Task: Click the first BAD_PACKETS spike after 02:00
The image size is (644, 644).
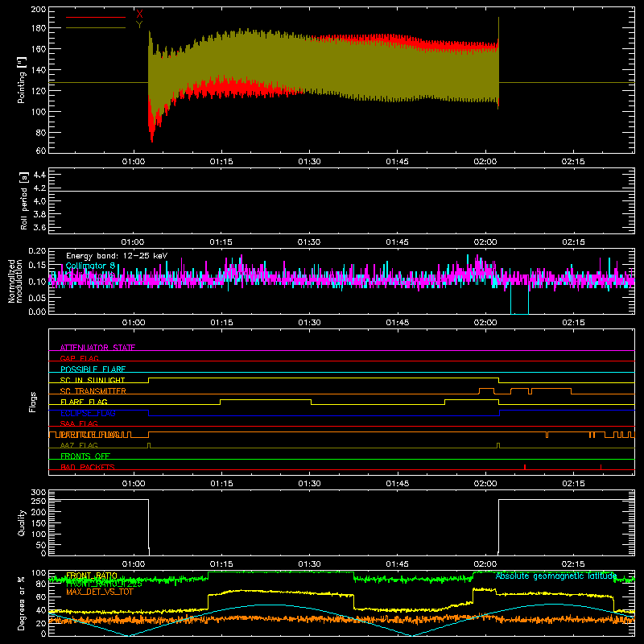Action: pos(525,467)
